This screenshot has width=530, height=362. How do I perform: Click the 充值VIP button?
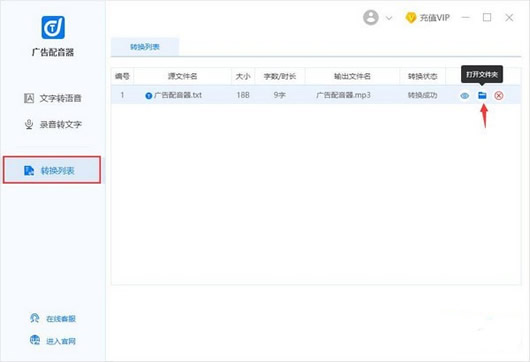point(428,18)
